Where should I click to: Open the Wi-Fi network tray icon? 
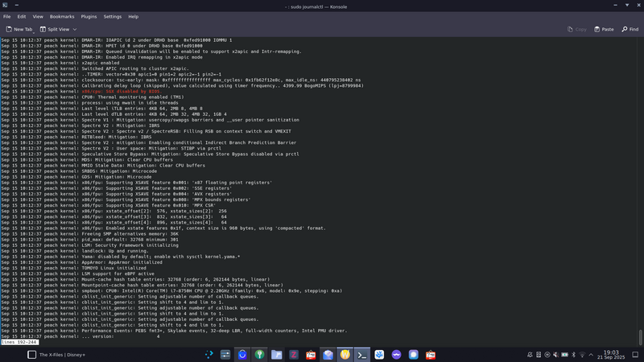point(582,355)
